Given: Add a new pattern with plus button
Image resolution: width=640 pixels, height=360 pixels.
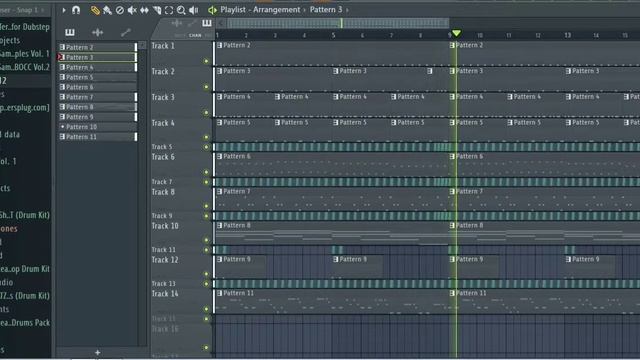Looking at the screenshot, I should 98,352.
